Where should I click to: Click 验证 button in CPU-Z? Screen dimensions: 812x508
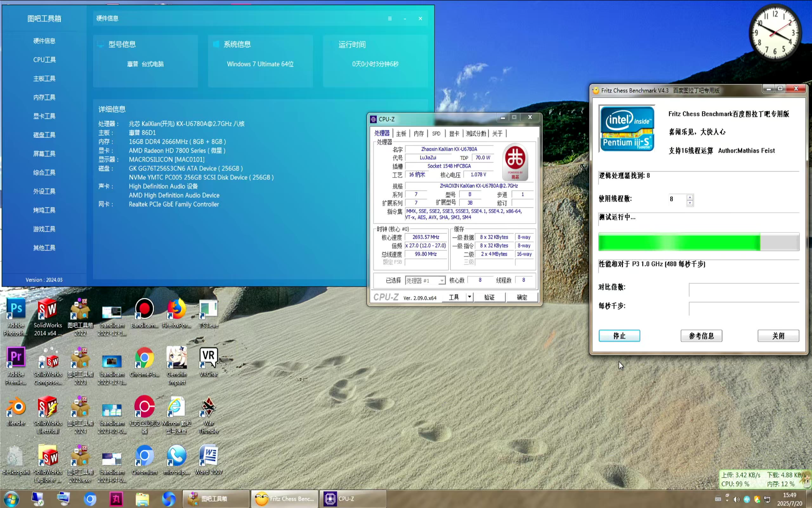[x=489, y=297]
